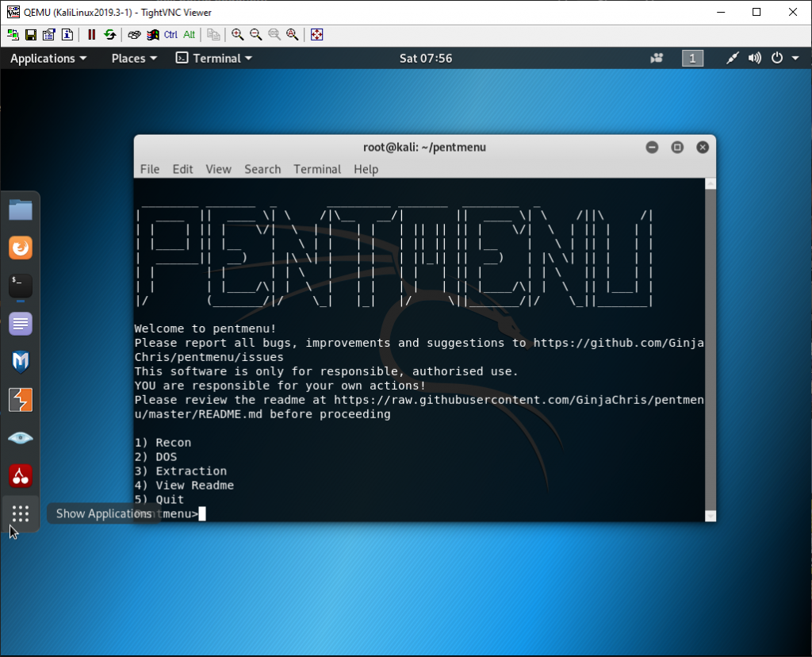Open Burp Suite from the dock
This screenshot has height=657, width=812.
click(x=20, y=400)
